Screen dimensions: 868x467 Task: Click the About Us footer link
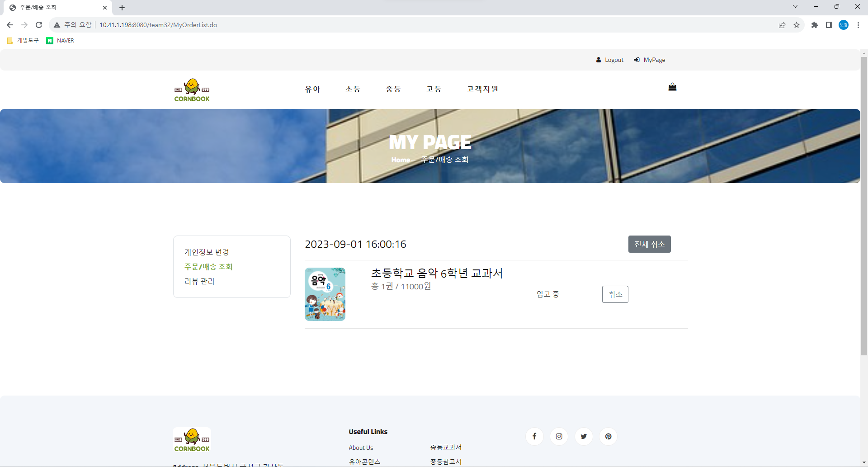click(361, 448)
